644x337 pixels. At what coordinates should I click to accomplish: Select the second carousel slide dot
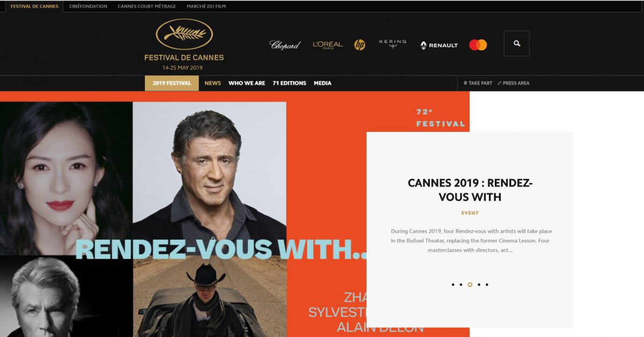click(461, 285)
